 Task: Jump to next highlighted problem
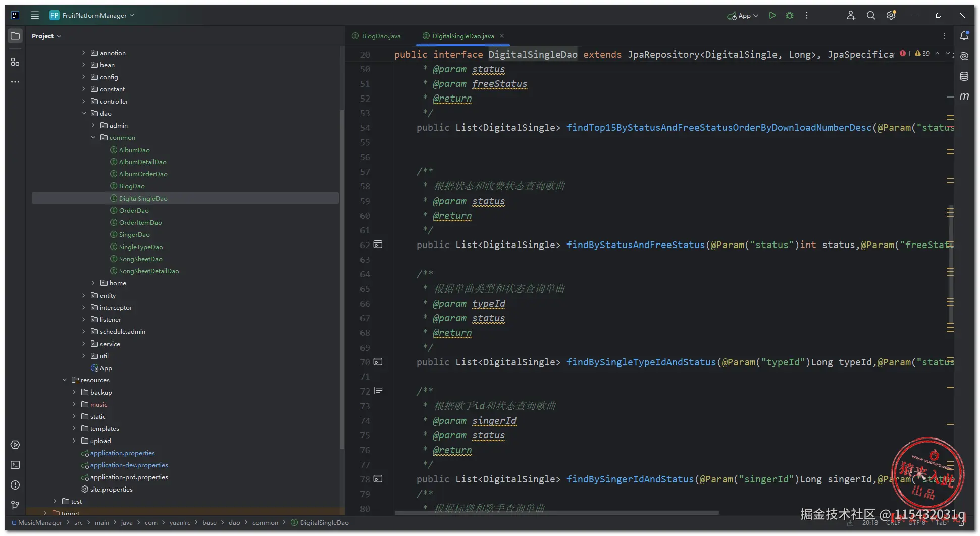coord(947,53)
